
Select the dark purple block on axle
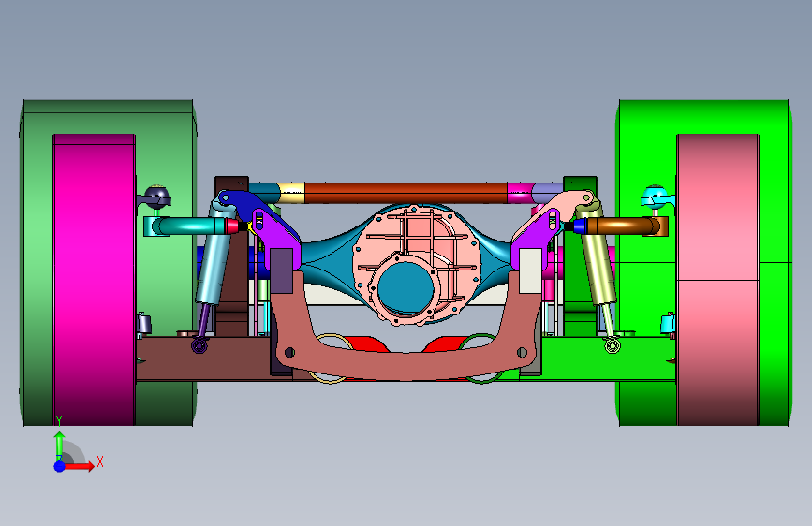click(282, 270)
